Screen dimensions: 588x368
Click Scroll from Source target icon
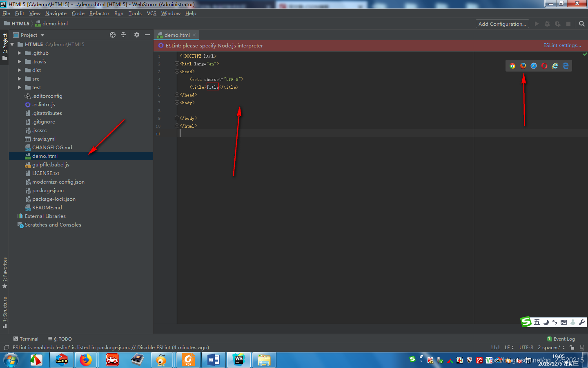(x=113, y=35)
